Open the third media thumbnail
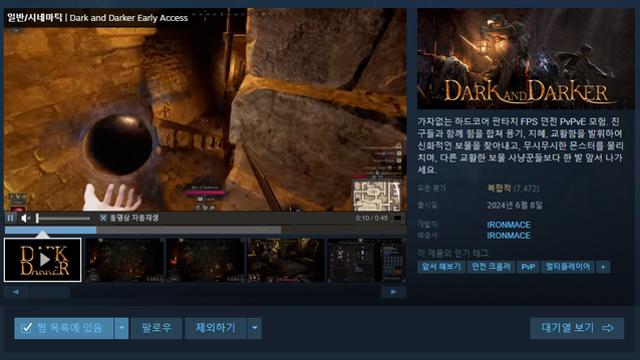Viewport: 640px width, 360px height. point(205,260)
